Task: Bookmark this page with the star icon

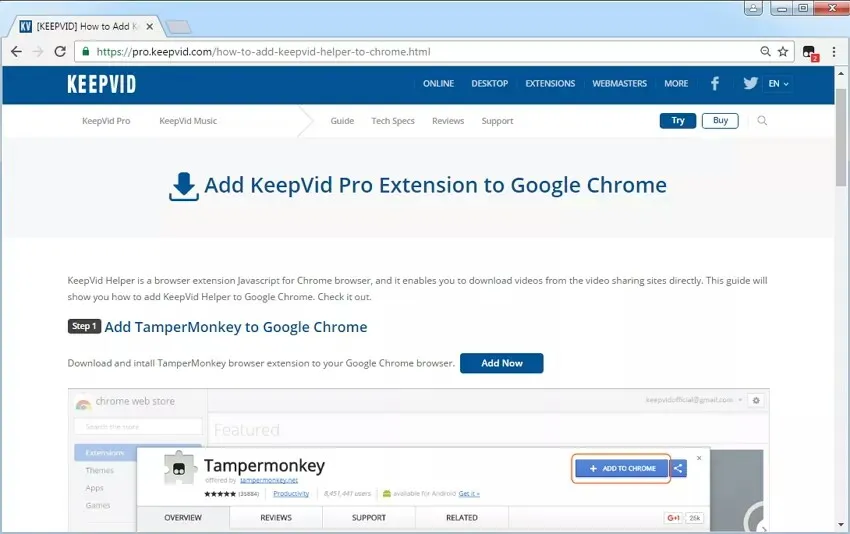Action: [783, 52]
